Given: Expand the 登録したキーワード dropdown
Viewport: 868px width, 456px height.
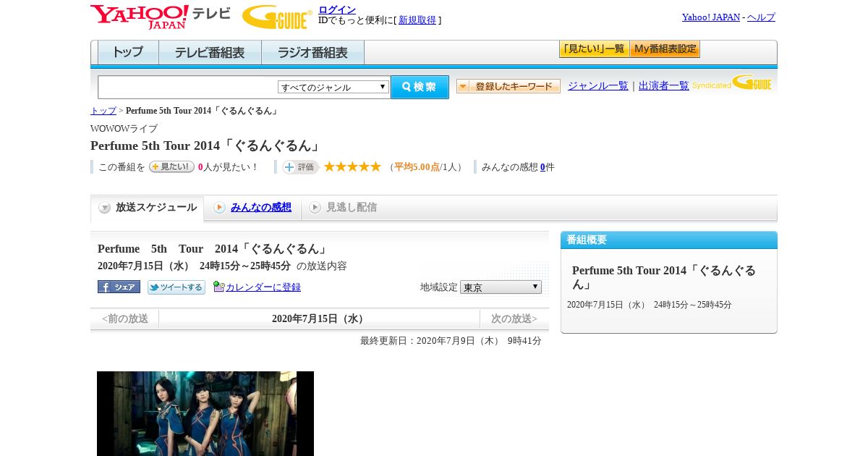Looking at the screenshot, I should coord(509,86).
